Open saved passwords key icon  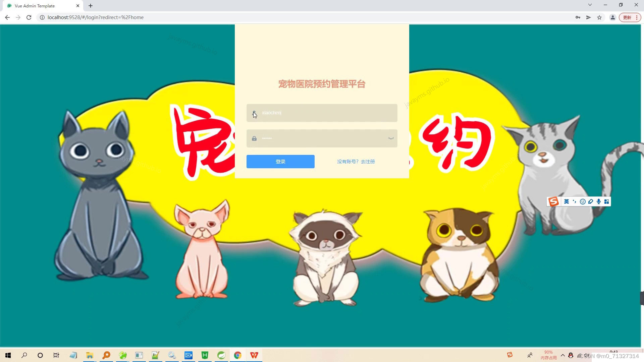tap(578, 17)
